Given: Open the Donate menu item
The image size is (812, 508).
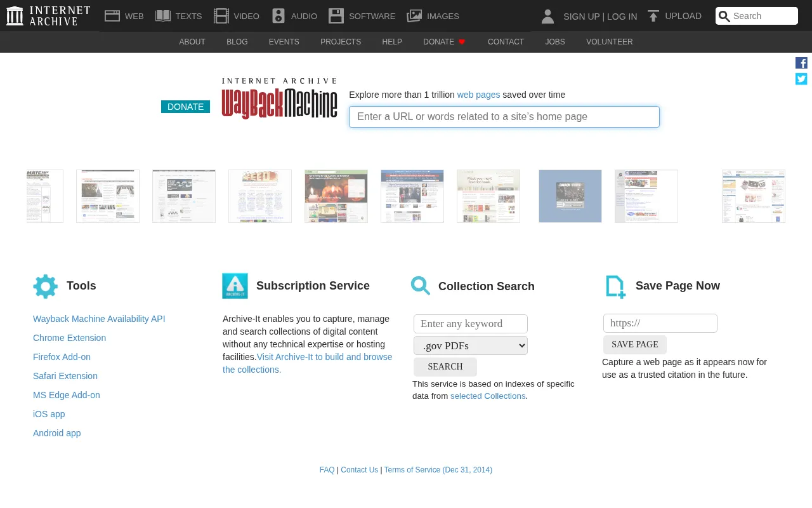Looking at the screenshot, I should [x=439, y=42].
